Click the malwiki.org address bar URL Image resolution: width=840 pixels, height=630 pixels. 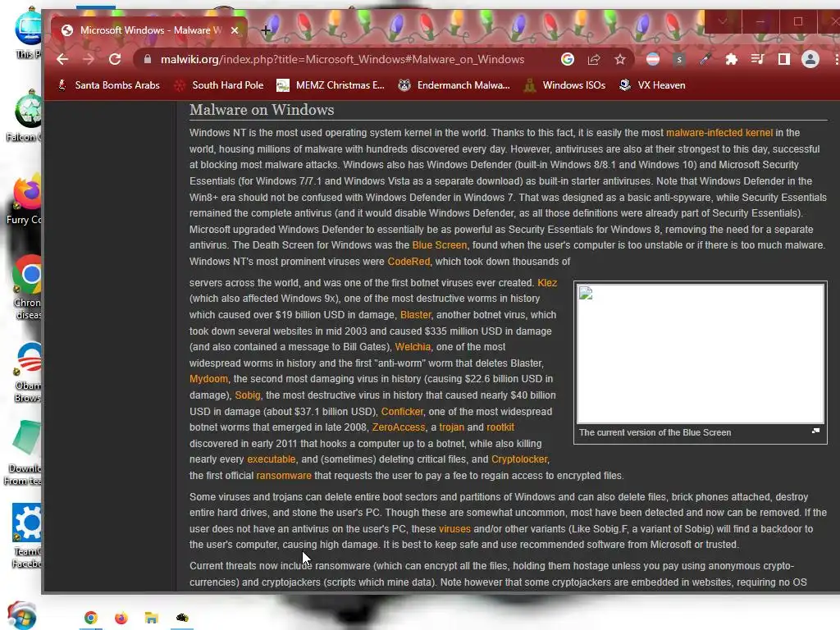tap(342, 59)
